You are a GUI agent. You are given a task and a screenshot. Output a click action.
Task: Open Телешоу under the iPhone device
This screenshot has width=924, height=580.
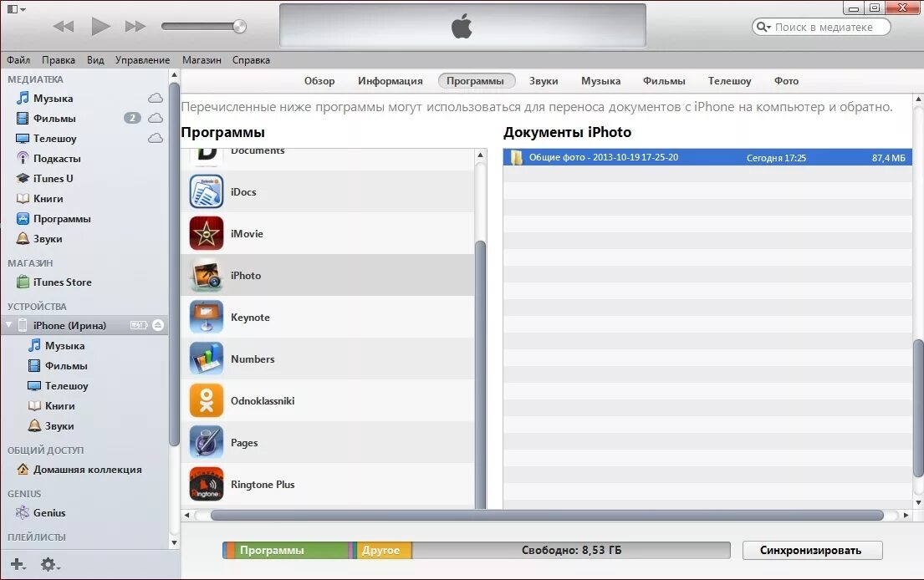coord(59,385)
